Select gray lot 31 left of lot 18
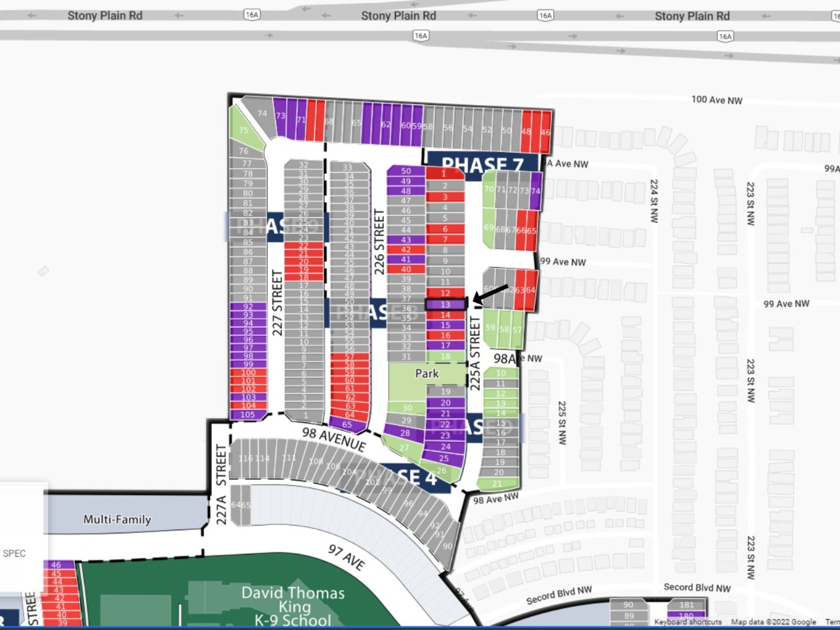The width and height of the screenshot is (840, 630). (406, 357)
